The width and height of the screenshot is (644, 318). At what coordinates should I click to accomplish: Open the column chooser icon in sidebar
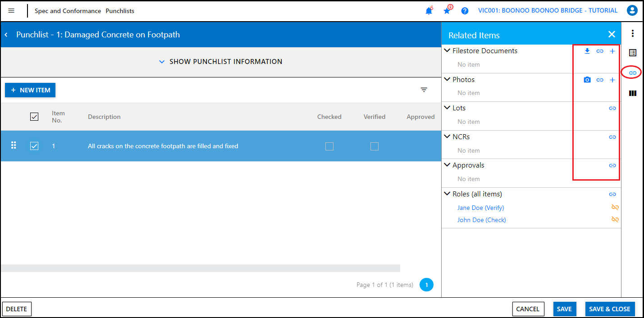[633, 93]
